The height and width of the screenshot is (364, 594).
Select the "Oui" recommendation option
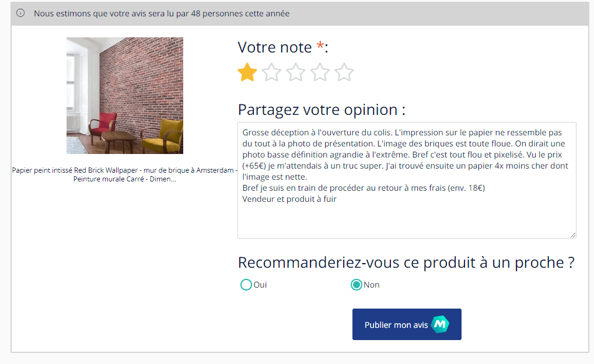click(x=246, y=285)
